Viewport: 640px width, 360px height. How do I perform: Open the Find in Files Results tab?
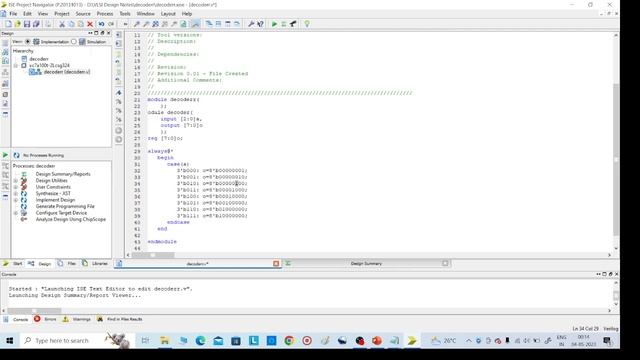[120, 319]
